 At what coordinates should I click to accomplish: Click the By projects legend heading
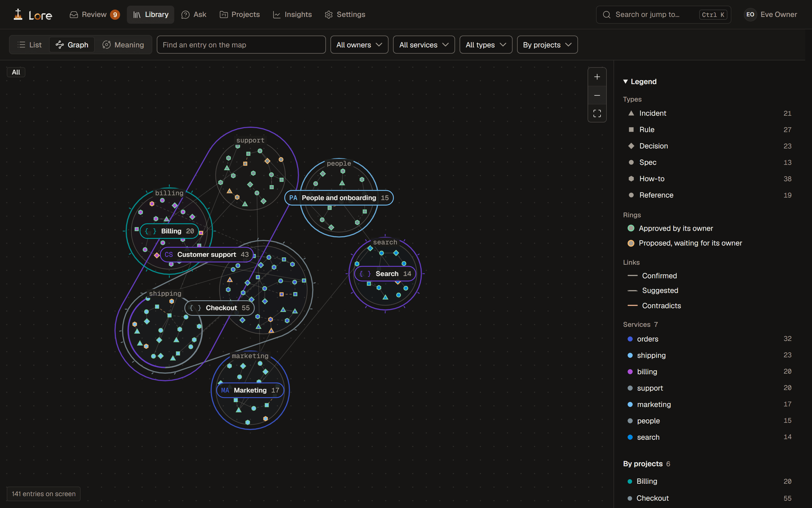tap(646, 464)
